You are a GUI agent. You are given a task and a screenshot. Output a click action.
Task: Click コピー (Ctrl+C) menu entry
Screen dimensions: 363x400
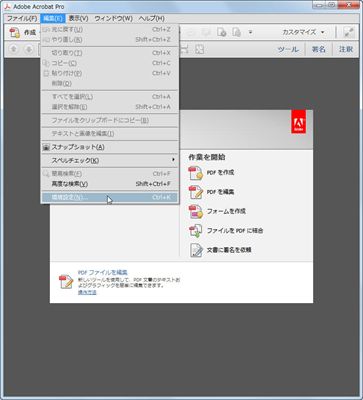point(110,63)
